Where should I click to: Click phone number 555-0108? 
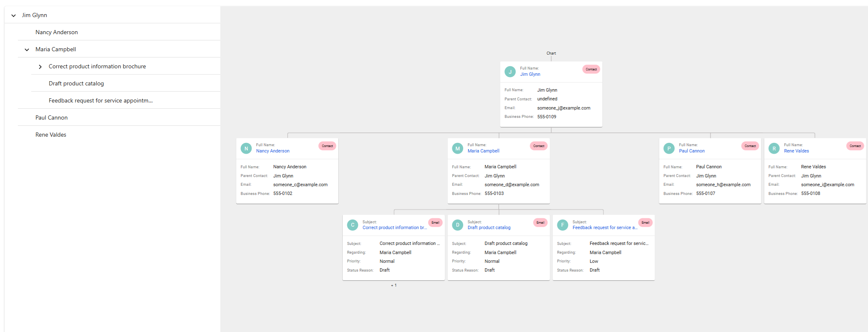(810, 193)
